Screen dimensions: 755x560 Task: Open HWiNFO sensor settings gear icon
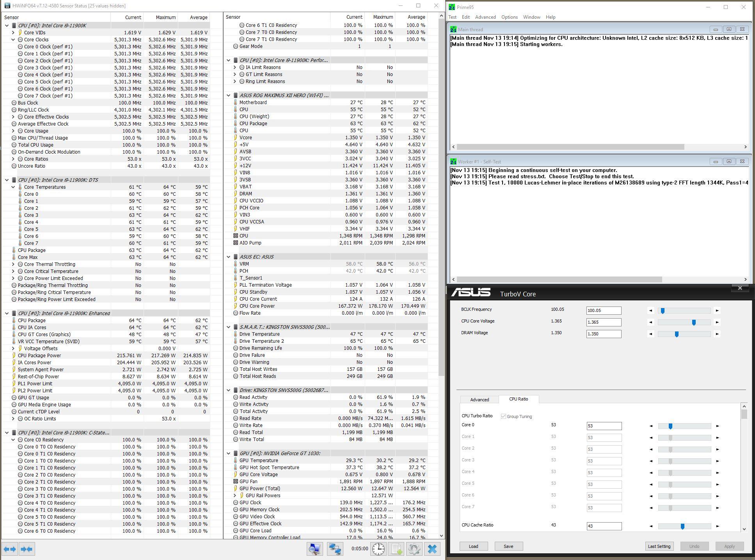pos(414,549)
